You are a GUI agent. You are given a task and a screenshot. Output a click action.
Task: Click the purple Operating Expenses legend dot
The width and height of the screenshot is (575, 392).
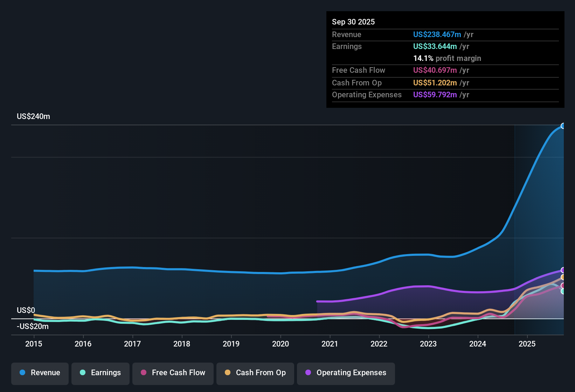pyautogui.click(x=308, y=373)
